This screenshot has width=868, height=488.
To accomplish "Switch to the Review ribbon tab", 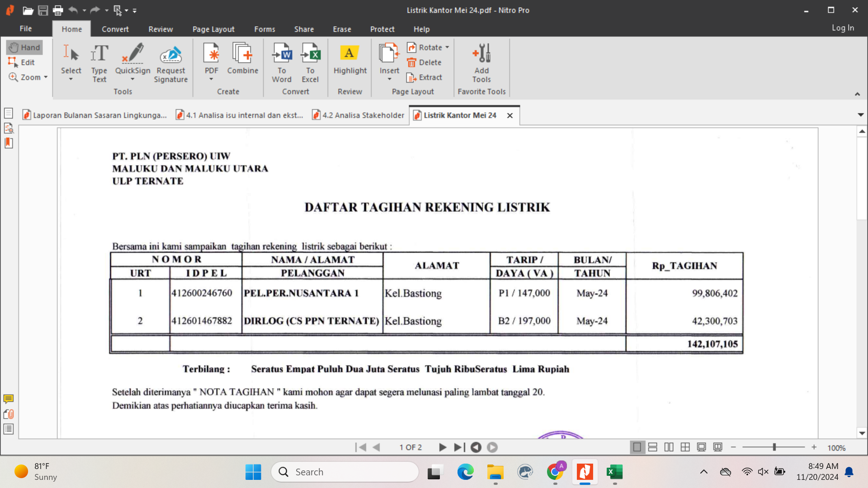I will point(160,29).
